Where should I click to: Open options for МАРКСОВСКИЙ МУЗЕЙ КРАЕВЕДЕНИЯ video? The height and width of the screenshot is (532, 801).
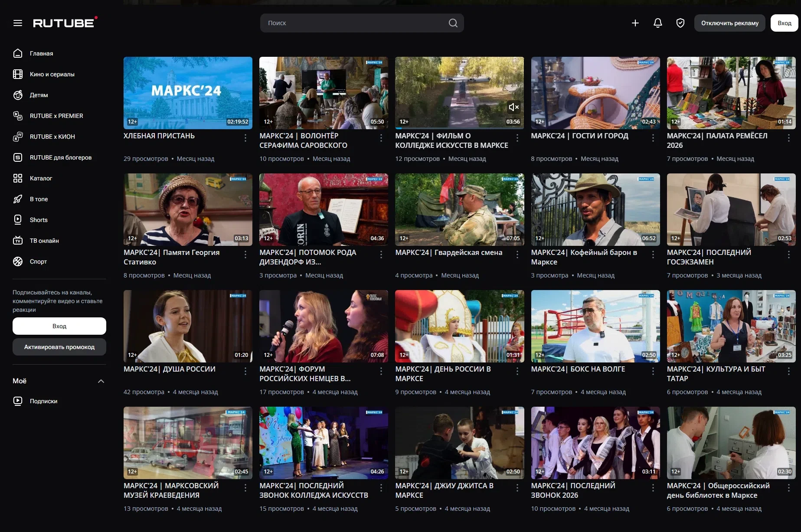[245, 488]
